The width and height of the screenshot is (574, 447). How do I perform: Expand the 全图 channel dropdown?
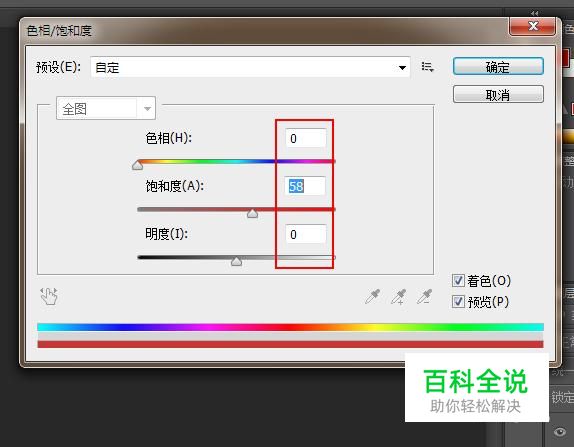pos(106,108)
